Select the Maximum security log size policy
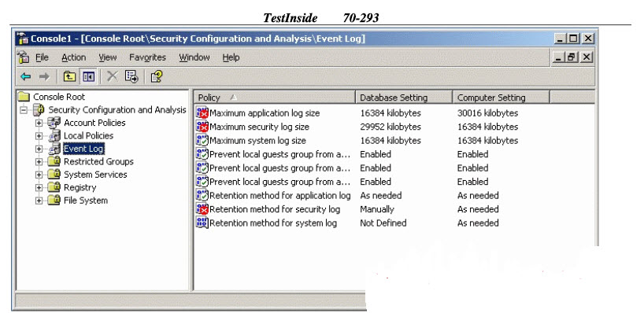Screen dimensions: 644x313 pyautogui.click(x=259, y=127)
